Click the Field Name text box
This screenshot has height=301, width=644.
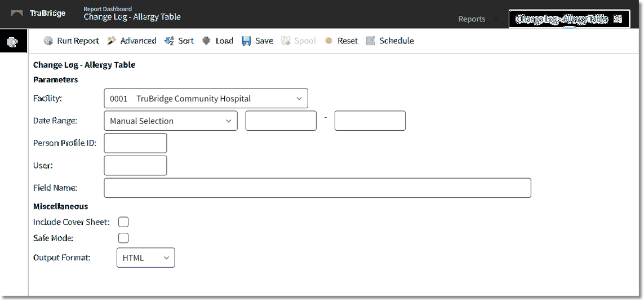tap(317, 188)
